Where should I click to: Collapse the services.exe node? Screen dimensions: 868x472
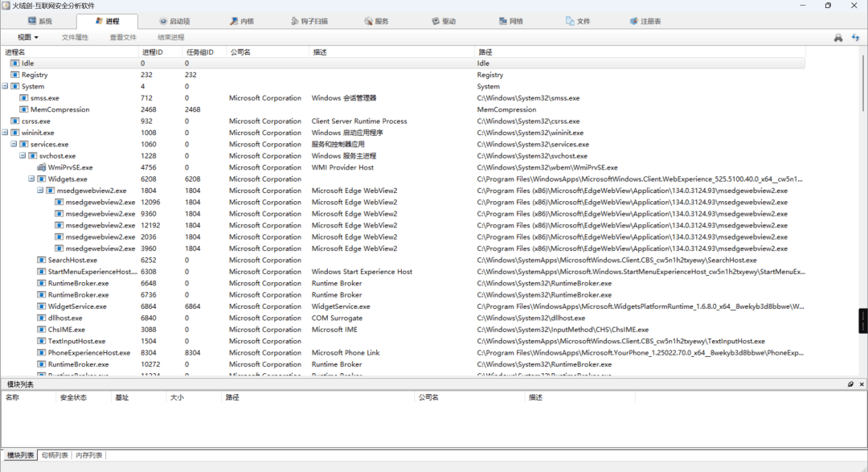point(14,144)
